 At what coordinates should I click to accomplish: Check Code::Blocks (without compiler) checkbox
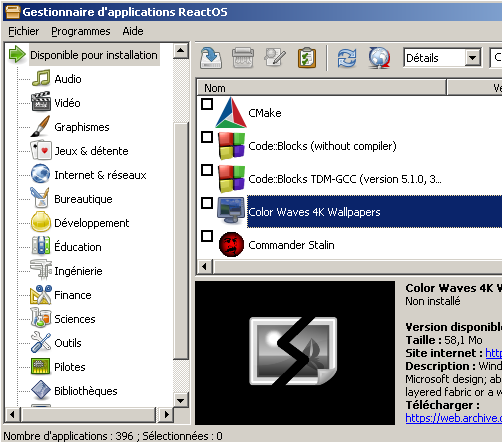click(x=207, y=137)
